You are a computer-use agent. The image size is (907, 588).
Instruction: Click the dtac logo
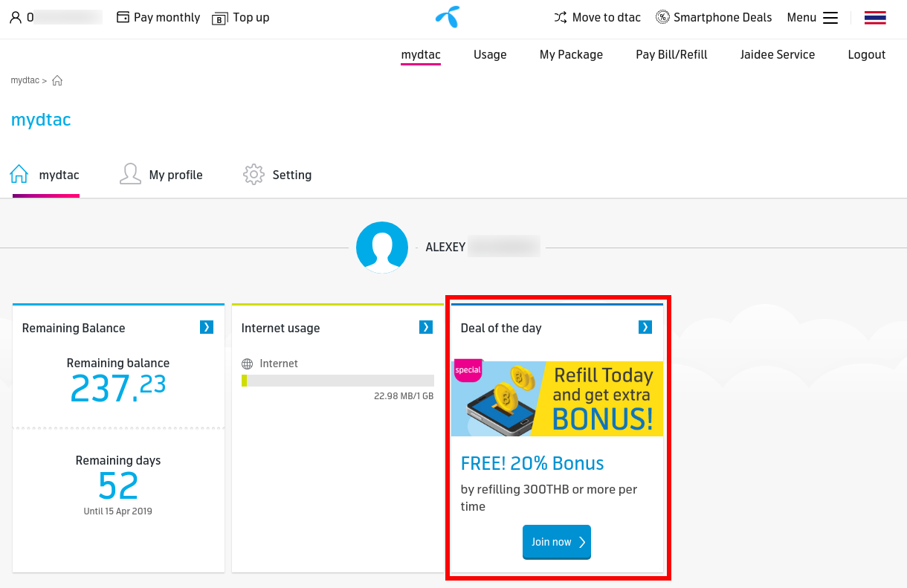point(448,17)
